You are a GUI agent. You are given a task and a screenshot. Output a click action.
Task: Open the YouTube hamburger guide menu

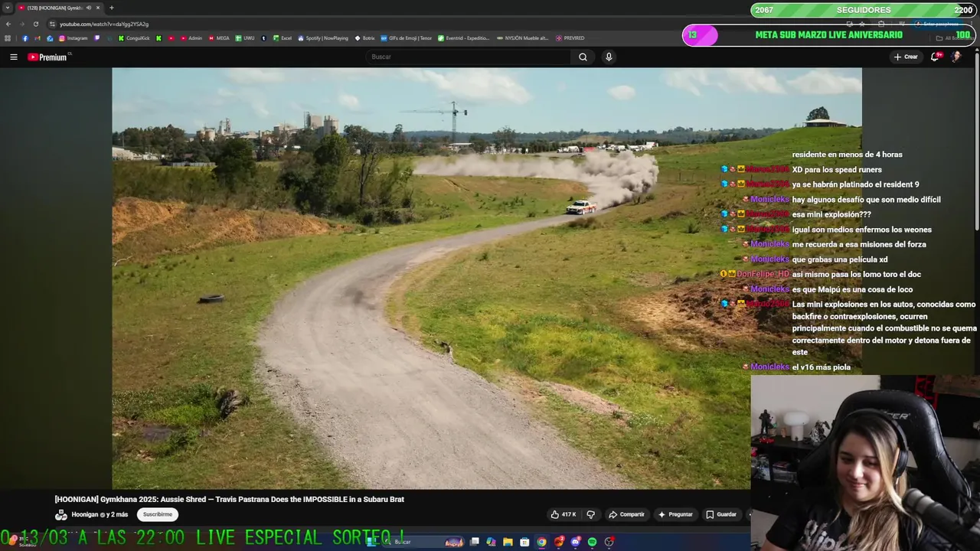click(x=13, y=57)
